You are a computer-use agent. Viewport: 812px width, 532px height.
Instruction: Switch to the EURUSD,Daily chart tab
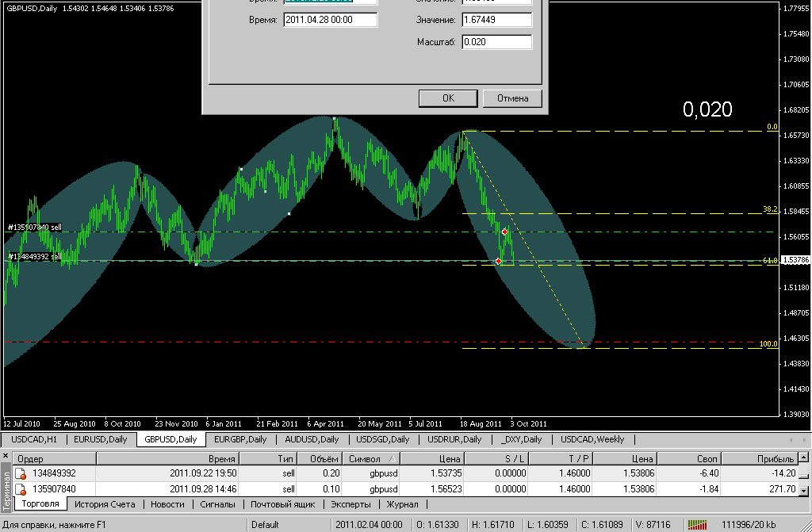coord(101,439)
